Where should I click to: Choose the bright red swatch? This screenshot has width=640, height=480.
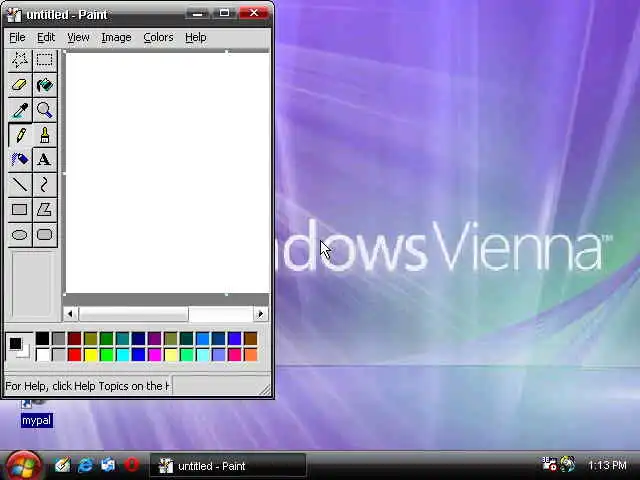75,355
